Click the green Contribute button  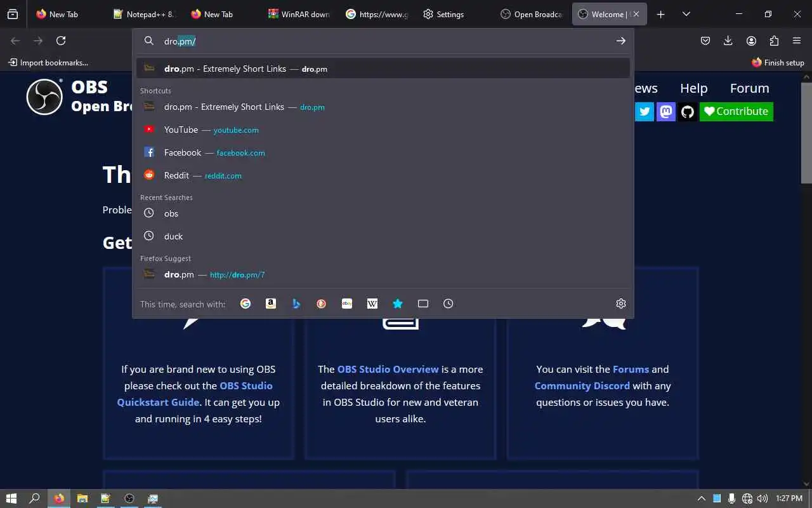tap(736, 112)
